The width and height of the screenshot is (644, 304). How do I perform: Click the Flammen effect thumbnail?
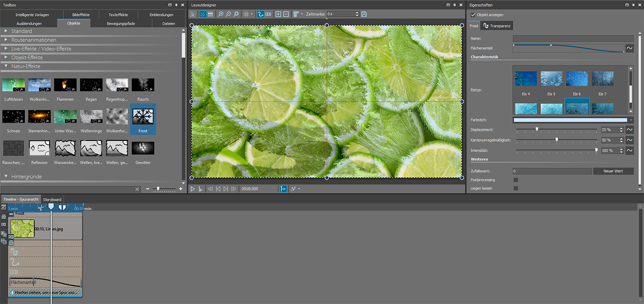pos(65,85)
